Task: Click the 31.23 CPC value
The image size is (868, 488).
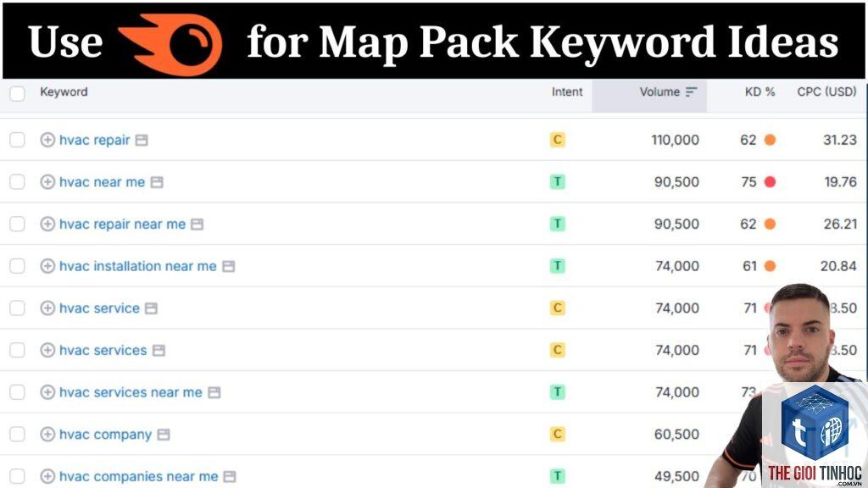Action: pyautogui.click(x=840, y=140)
